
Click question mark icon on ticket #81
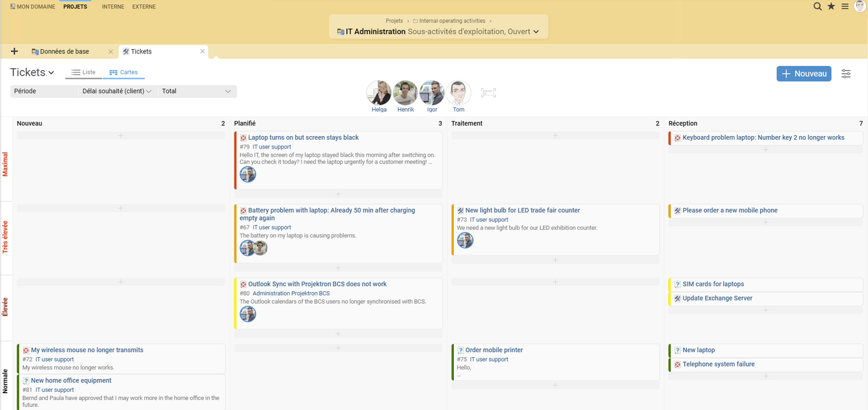[x=26, y=381]
